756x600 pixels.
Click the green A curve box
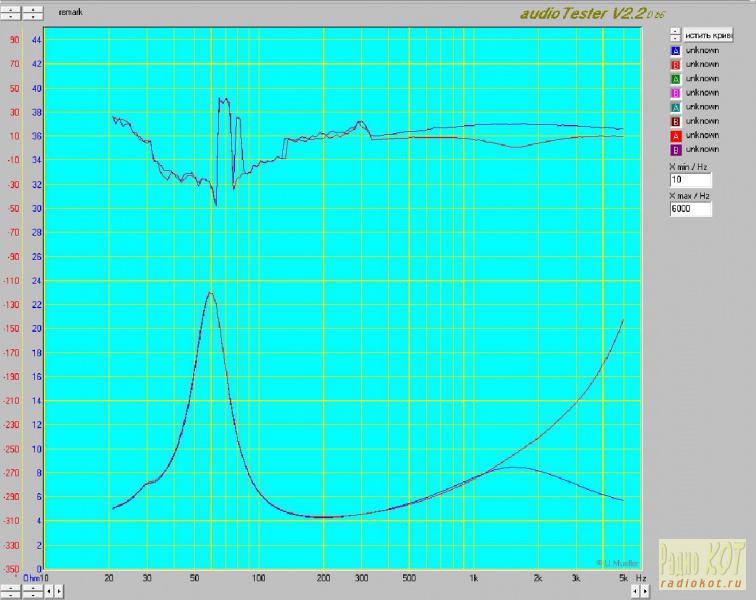676,78
